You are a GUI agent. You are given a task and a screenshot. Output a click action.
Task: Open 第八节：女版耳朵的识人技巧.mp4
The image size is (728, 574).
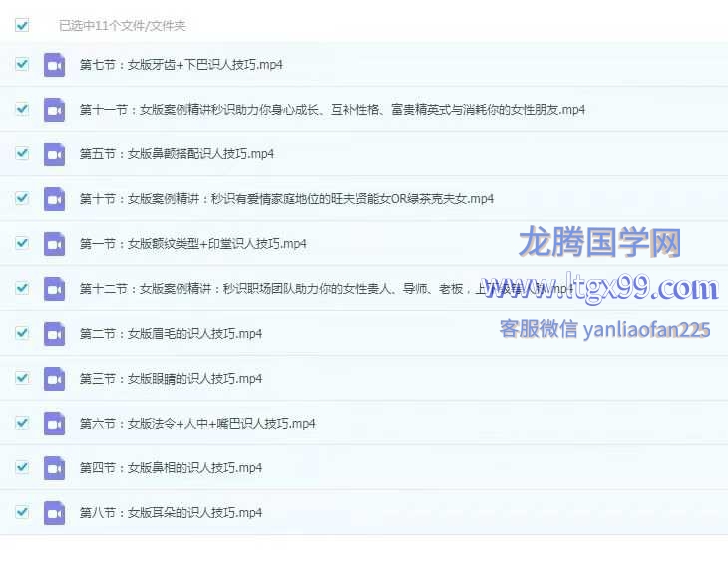(171, 513)
